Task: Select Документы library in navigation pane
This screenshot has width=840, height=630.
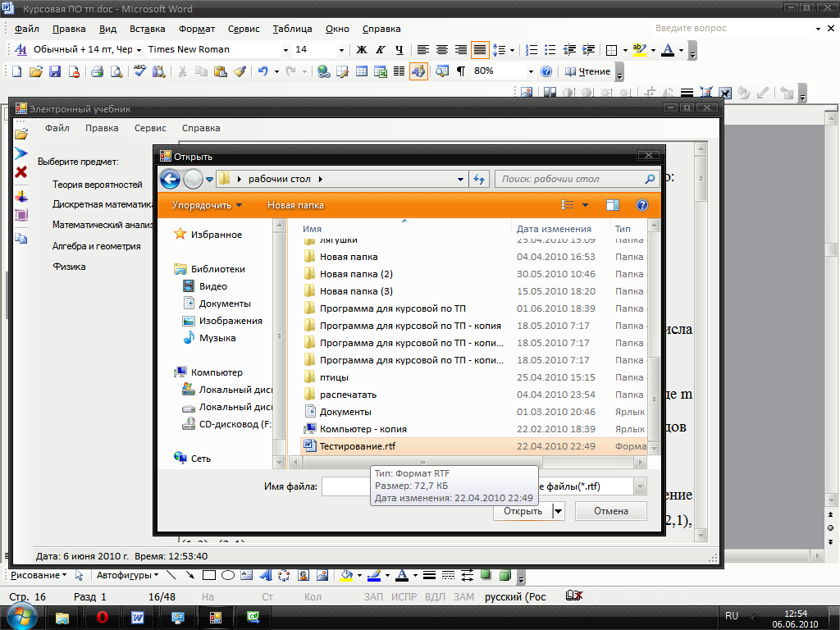Action: (x=217, y=304)
